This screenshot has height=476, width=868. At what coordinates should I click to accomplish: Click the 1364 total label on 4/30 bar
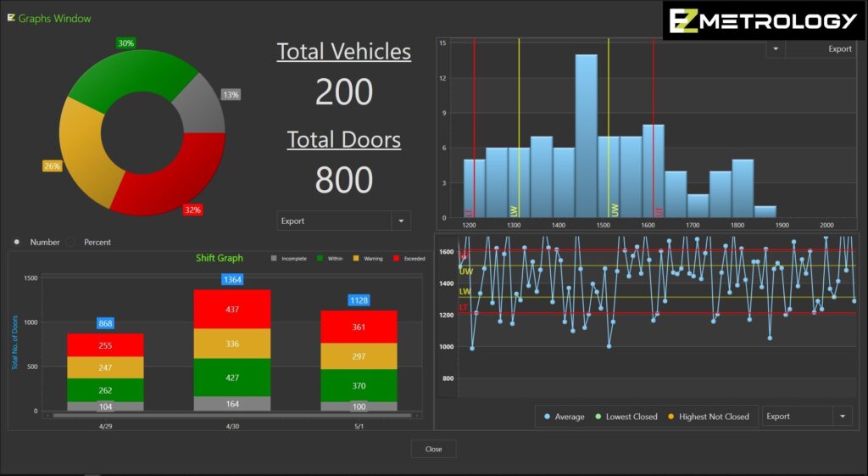pyautogui.click(x=232, y=279)
